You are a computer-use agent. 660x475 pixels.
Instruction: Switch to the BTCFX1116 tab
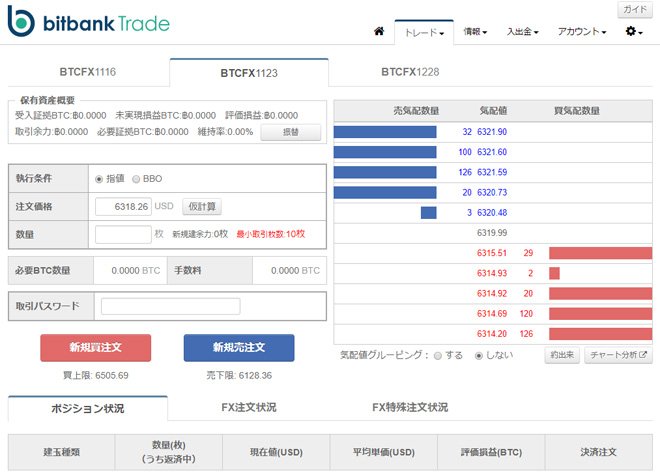(88, 72)
